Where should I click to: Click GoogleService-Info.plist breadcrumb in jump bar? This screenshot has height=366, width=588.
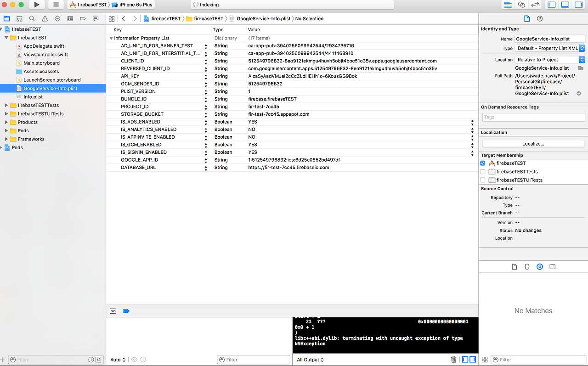click(260, 19)
